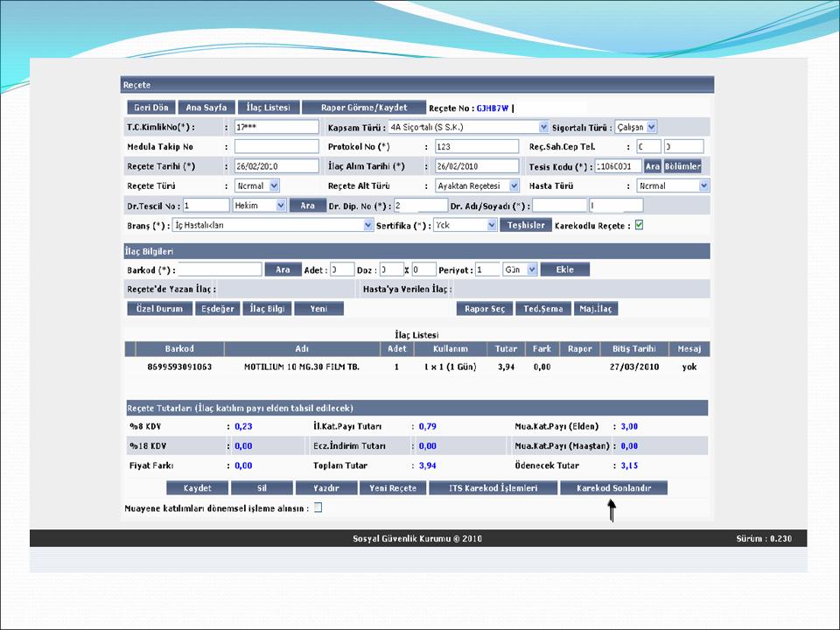Open İlaç Listesi from top bar
Viewport: 840px width, 630px height.
pyautogui.click(x=268, y=108)
